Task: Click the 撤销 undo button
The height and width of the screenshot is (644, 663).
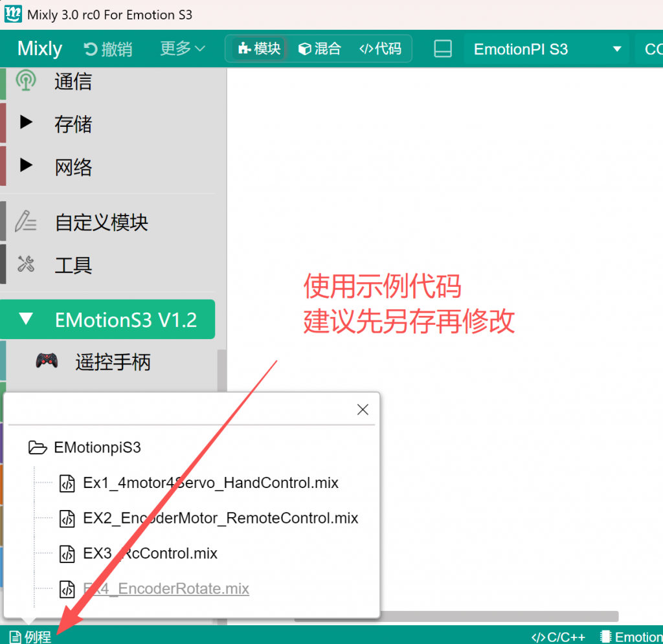Action: pos(108,49)
